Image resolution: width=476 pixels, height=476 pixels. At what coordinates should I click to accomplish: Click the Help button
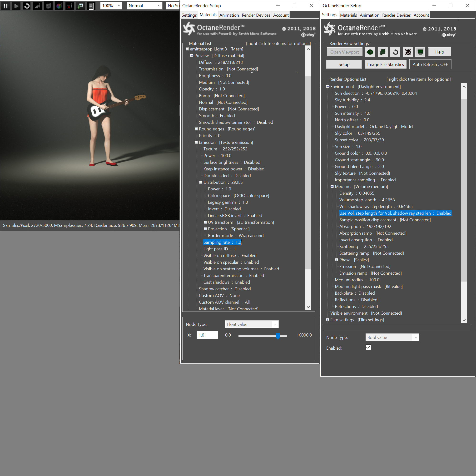(439, 52)
